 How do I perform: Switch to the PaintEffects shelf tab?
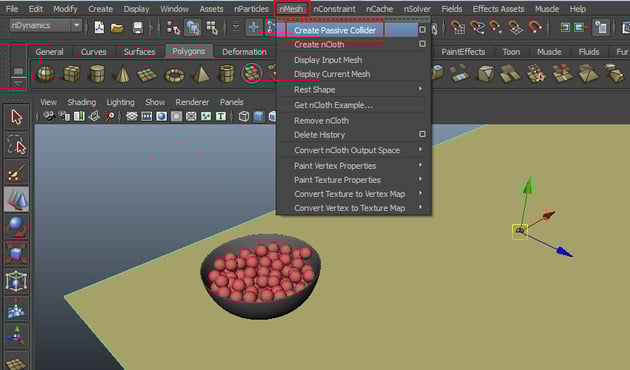pos(463,52)
